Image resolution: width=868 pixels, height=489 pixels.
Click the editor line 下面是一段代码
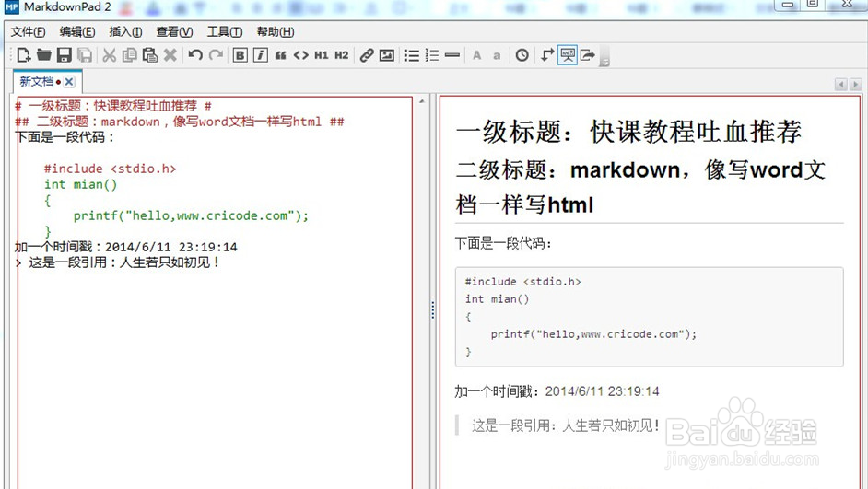tap(65, 137)
